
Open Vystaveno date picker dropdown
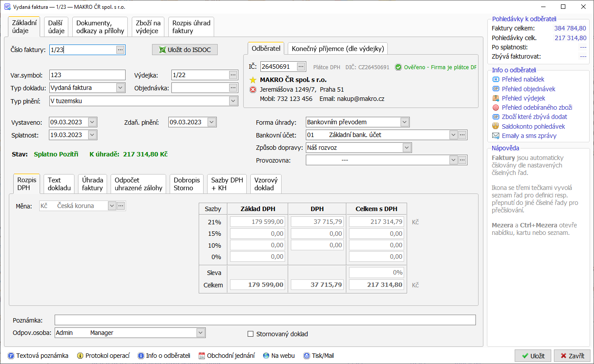click(x=92, y=122)
